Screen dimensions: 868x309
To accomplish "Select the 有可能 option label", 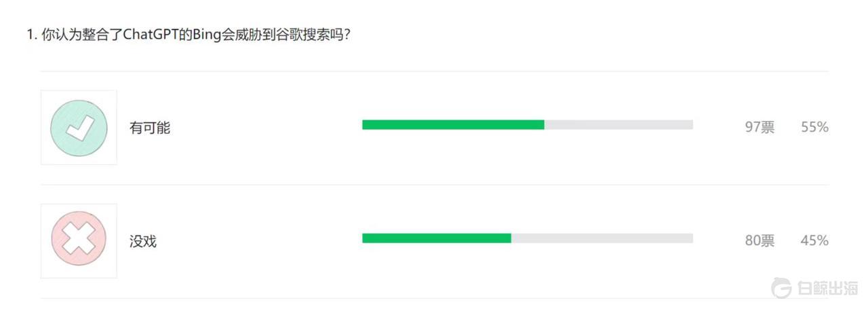I will 150,128.
